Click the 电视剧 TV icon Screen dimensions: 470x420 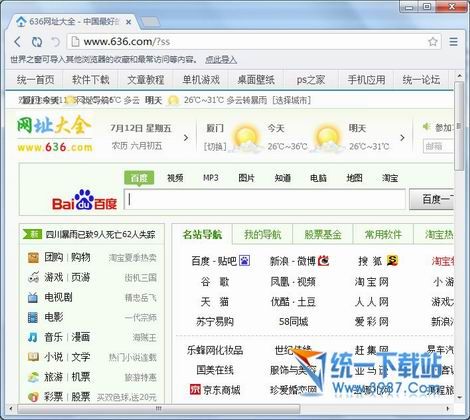point(33,297)
